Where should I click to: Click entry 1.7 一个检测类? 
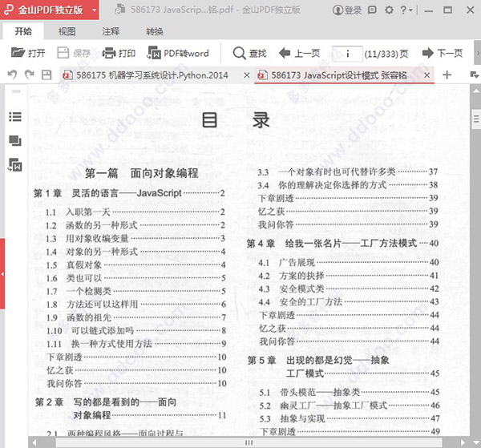coord(136,291)
